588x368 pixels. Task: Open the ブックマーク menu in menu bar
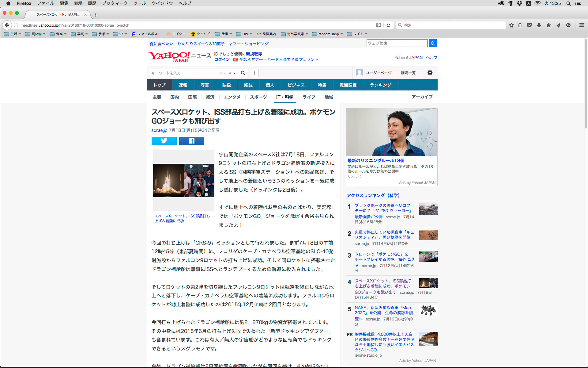click(x=115, y=3)
